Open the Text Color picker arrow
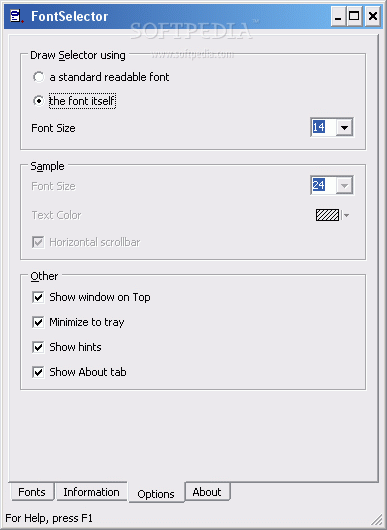387x530 pixels. 346,215
